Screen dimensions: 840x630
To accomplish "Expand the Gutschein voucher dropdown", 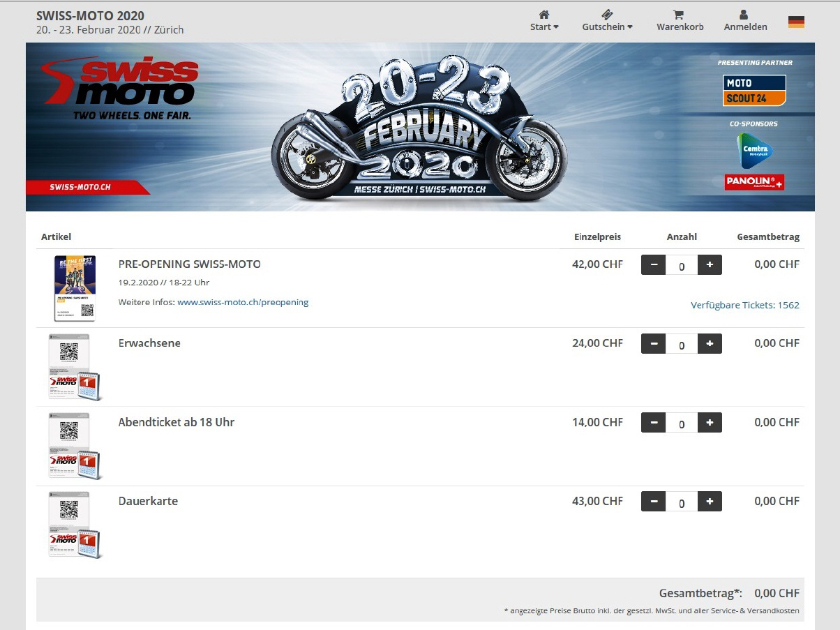I will click(x=607, y=20).
